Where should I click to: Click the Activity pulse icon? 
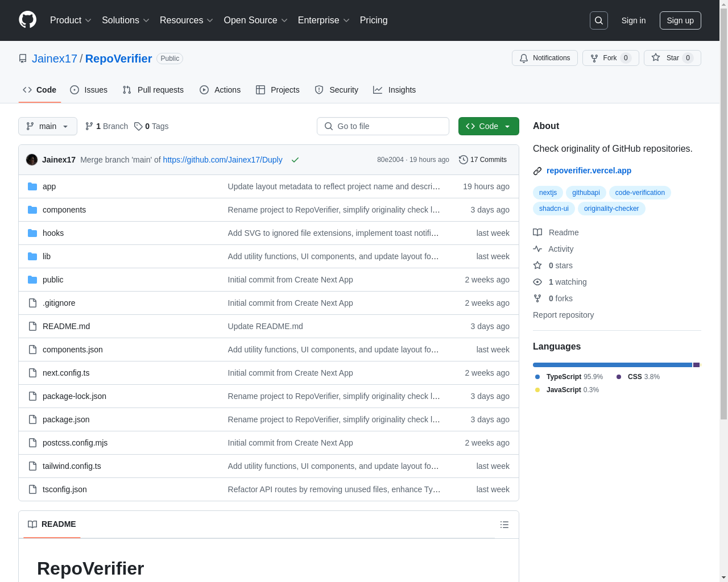(537, 249)
